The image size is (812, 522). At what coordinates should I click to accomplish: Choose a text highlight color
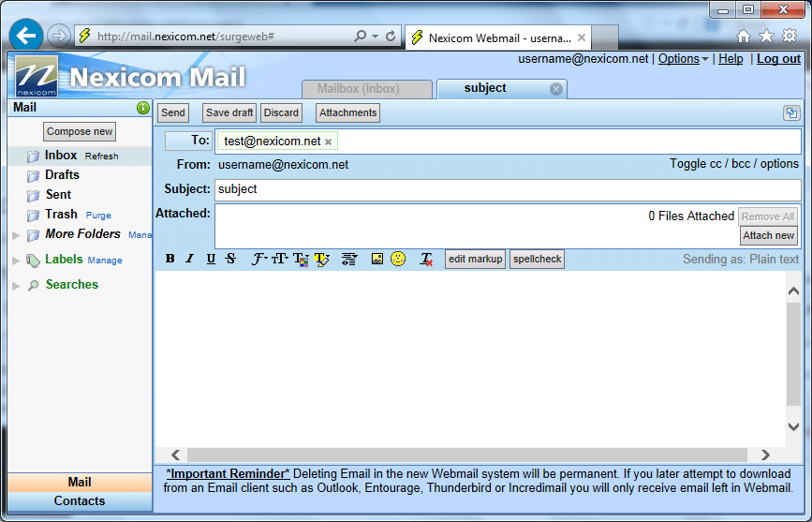pos(321,260)
